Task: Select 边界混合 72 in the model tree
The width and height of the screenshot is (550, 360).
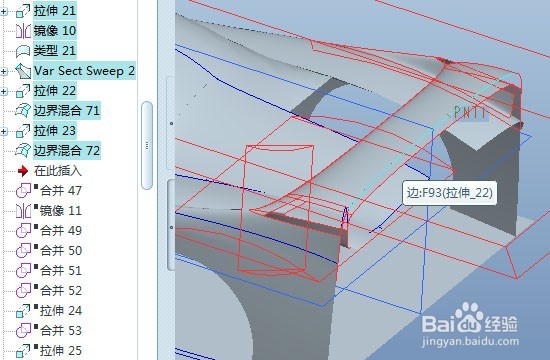Action: (x=67, y=151)
